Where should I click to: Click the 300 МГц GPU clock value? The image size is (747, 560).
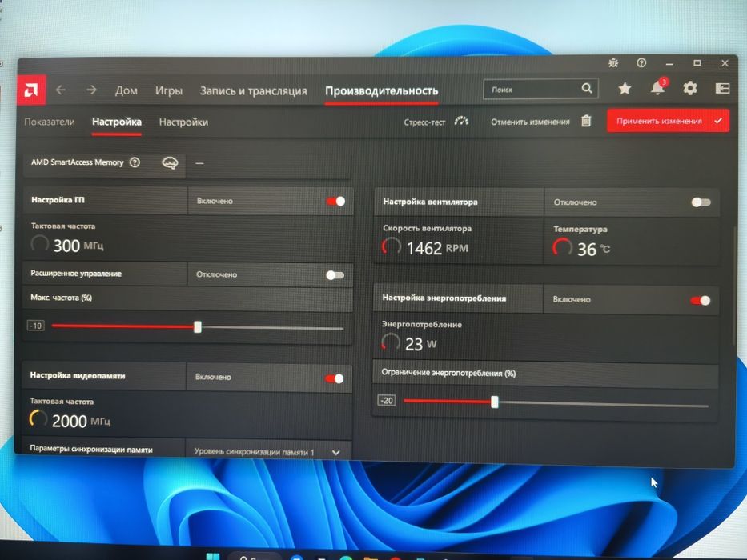pos(78,246)
